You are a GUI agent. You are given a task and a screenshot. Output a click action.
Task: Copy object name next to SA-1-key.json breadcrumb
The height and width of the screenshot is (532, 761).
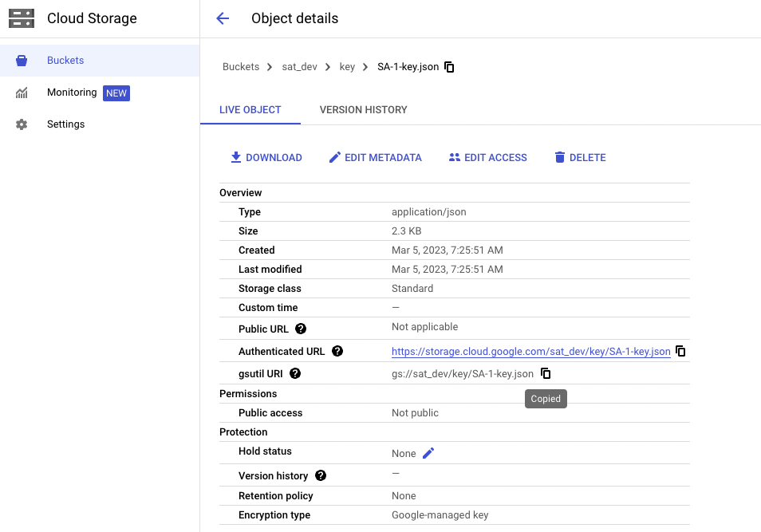[449, 67]
